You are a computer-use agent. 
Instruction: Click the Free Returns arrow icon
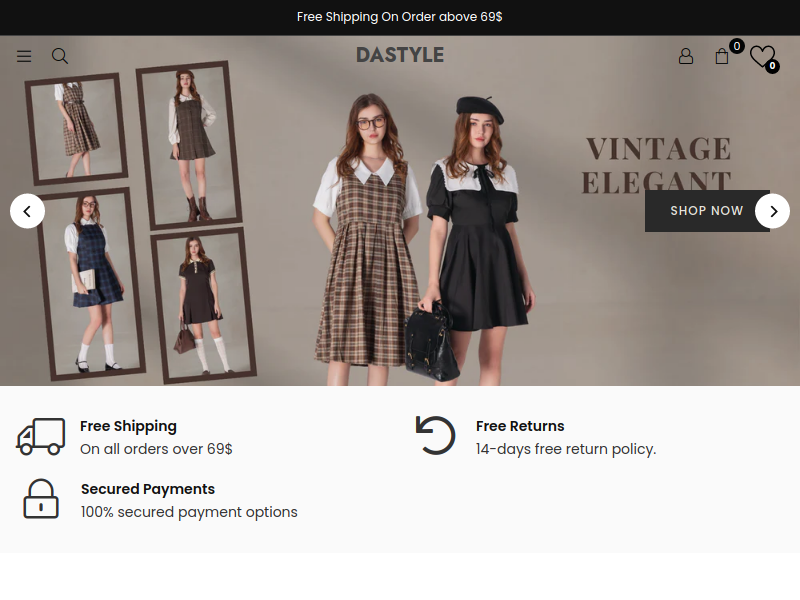pos(435,435)
